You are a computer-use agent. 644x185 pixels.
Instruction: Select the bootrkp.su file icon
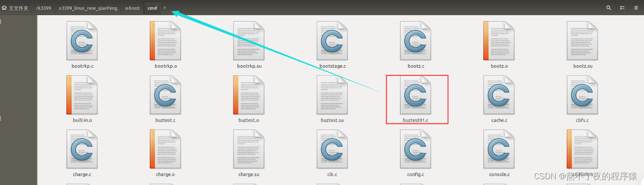tap(249, 41)
